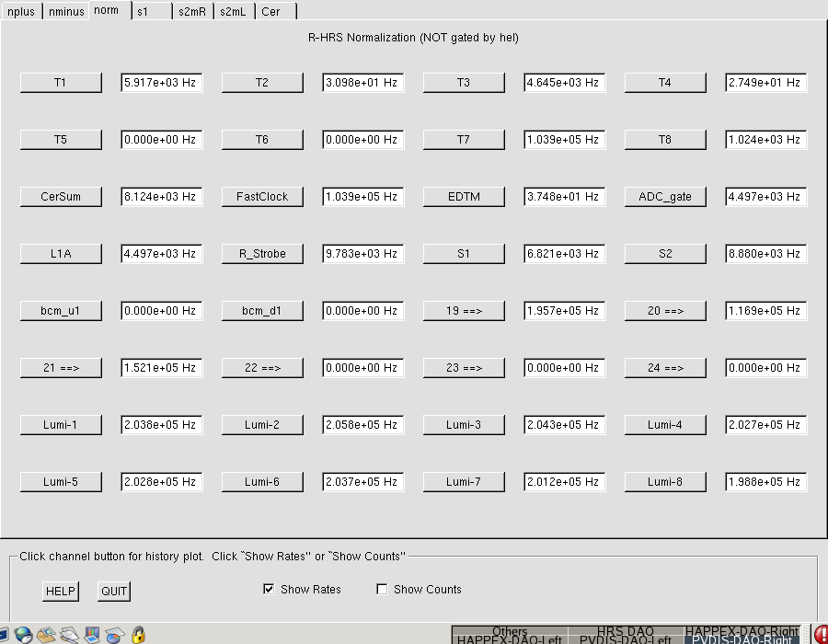Click the red alert icon at taskbar edge
Viewport: 828px width, 644px height.
822,634
